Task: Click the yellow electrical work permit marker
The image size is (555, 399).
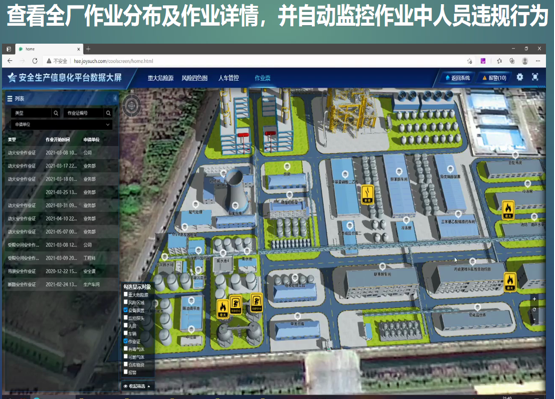Action: [367, 195]
